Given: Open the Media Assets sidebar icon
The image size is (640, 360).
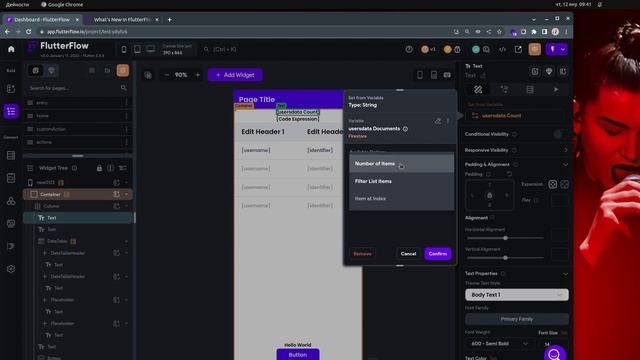Looking at the screenshot, I should [11, 223].
